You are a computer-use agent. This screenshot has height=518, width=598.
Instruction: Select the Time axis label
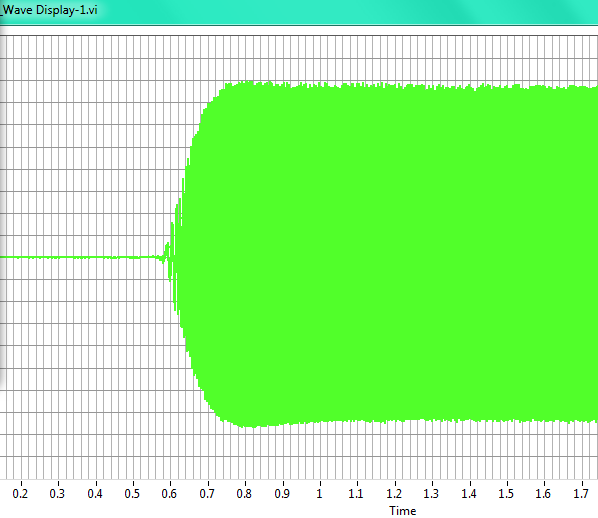[x=402, y=511]
